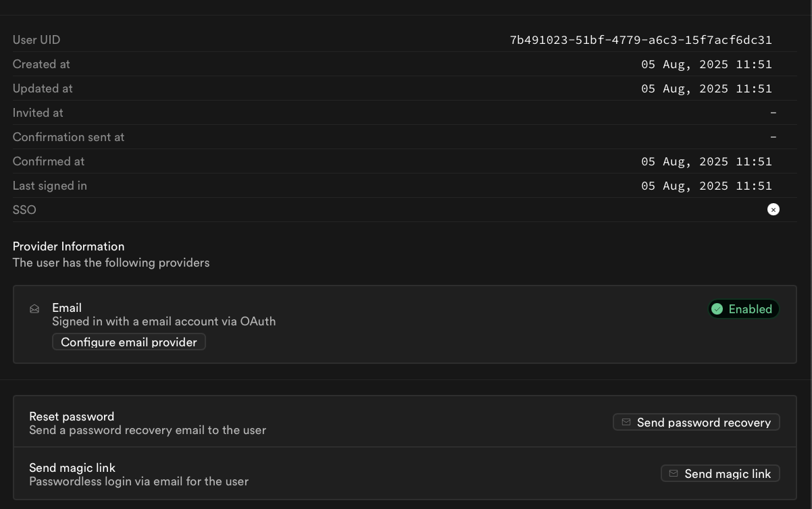Image resolution: width=812 pixels, height=509 pixels.
Task: Click the Provider Information heading
Action: pos(69,246)
